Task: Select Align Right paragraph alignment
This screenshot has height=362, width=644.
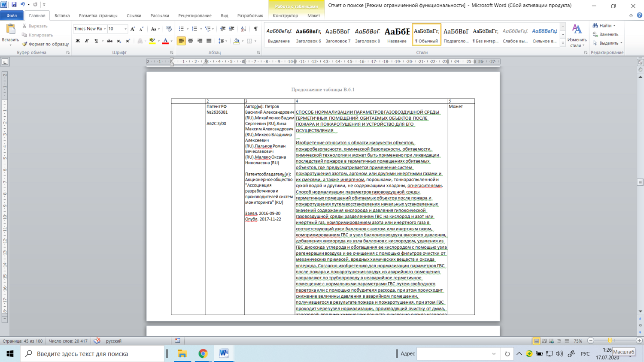Action: pyautogui.click(x=200, y=41)
